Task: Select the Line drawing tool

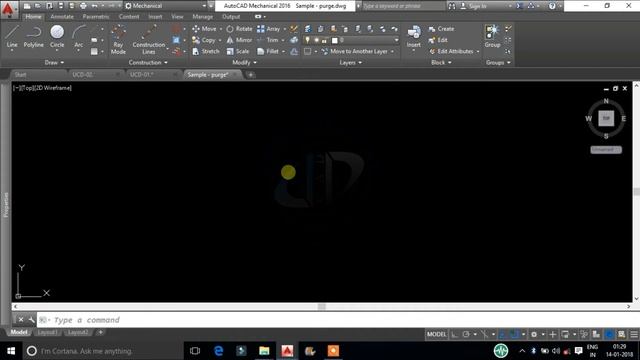Action: click(x=12, y=37)
